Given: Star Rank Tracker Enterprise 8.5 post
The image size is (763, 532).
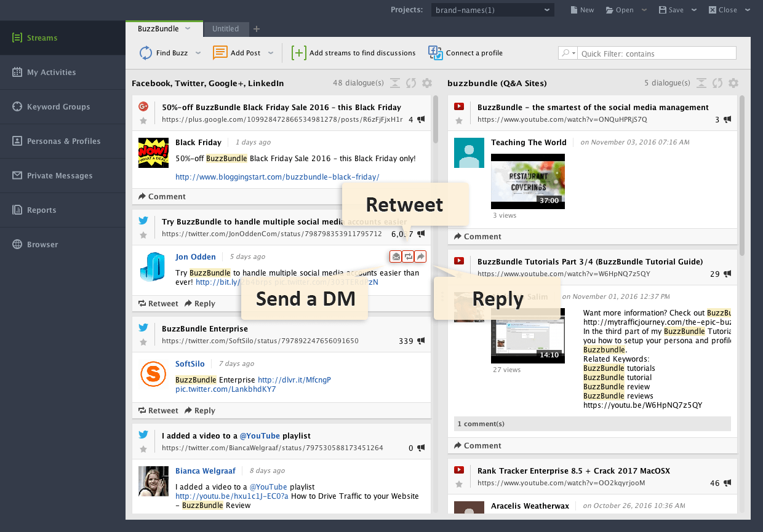Looking at the screenshot, I should point(458,484).
